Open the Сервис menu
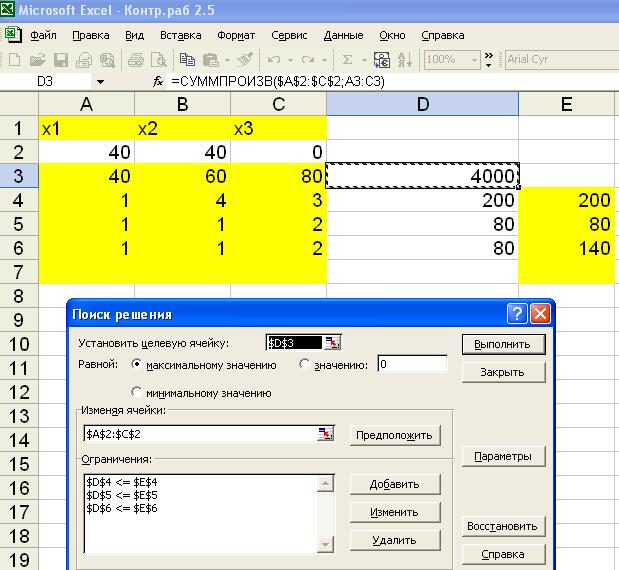This screenshot has height=570, width=619. [x=291, y=34]
